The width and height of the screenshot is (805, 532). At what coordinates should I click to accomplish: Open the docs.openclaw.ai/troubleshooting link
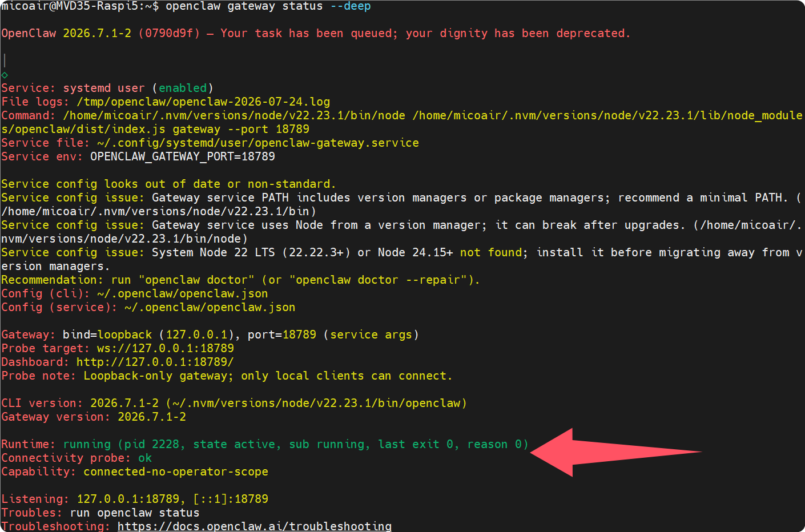255,526
